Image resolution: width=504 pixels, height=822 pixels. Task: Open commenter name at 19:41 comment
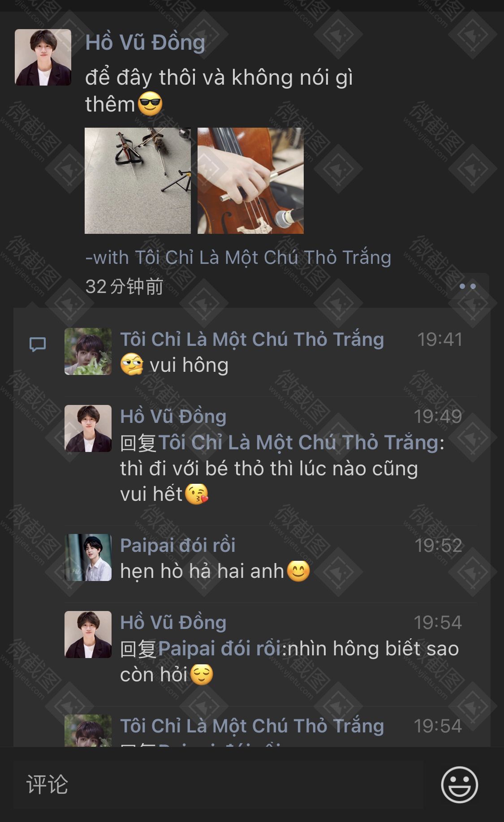(x=252, y=339)
